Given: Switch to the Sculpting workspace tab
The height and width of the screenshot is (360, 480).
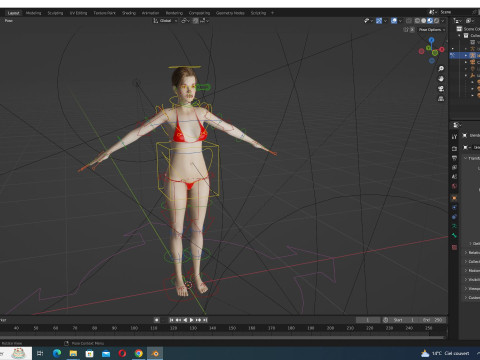Looking at the screenshot, I should click(x=55, y=13).
